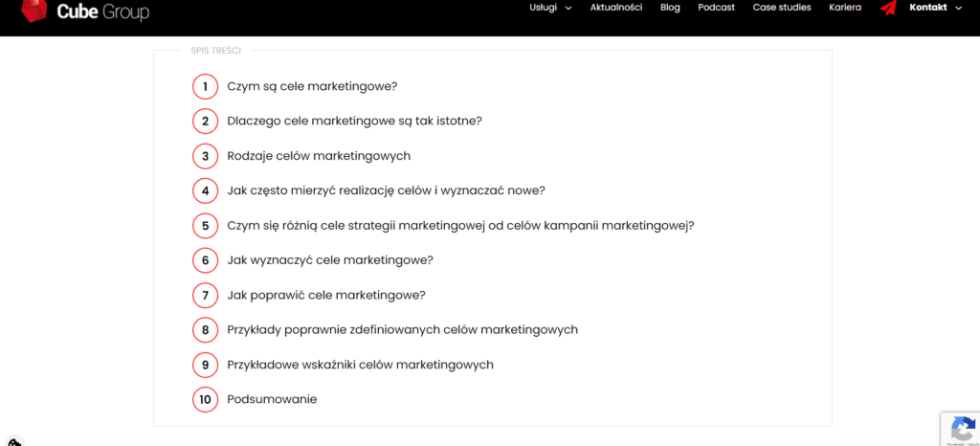Open the Podcast page

(716, 8)
